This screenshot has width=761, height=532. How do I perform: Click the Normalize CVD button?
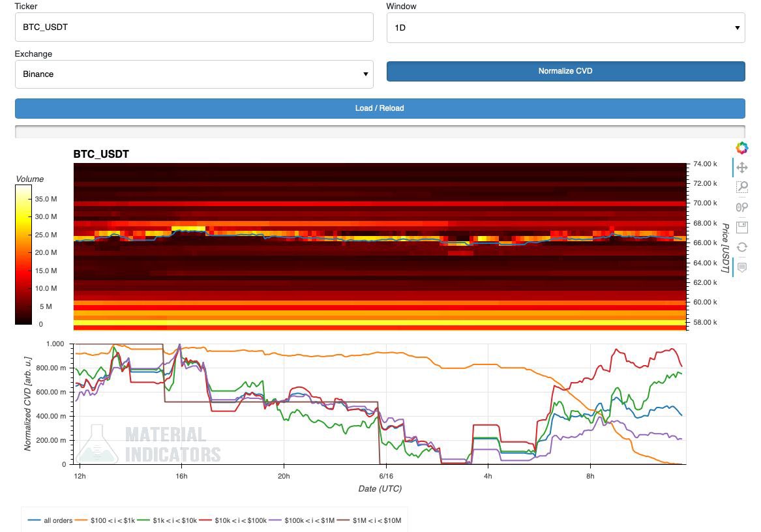(565, 71)
